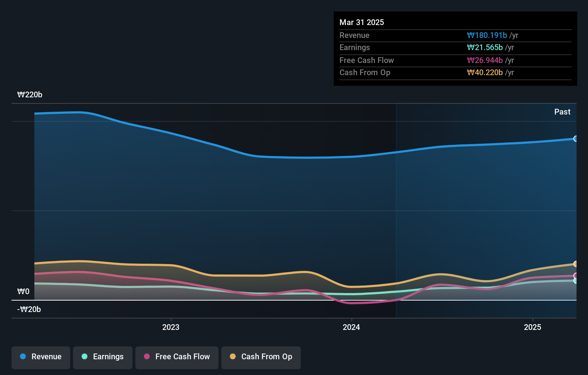
Task: Toggle the Free Cash Flow legend button
Action: click(177, 357)
